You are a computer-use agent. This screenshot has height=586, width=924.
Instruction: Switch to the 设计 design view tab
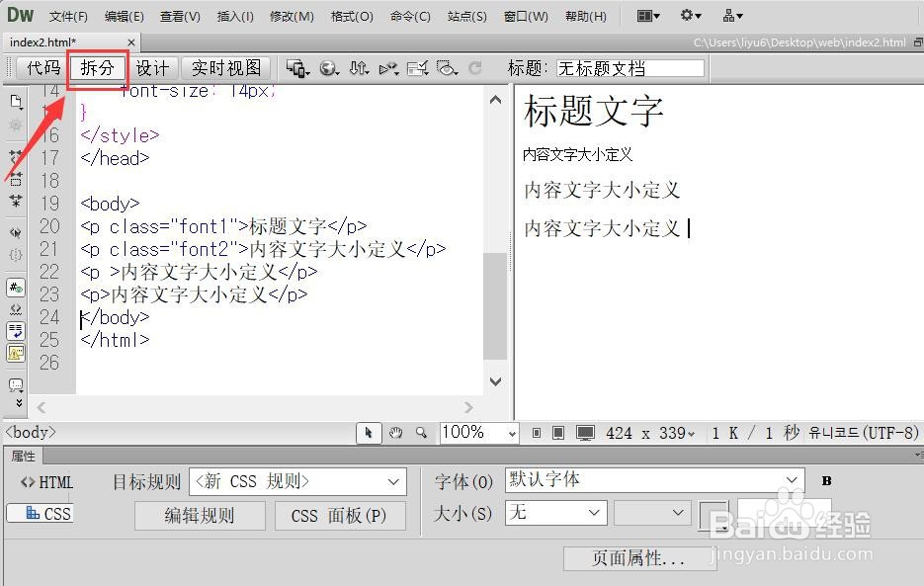(153, 68)
